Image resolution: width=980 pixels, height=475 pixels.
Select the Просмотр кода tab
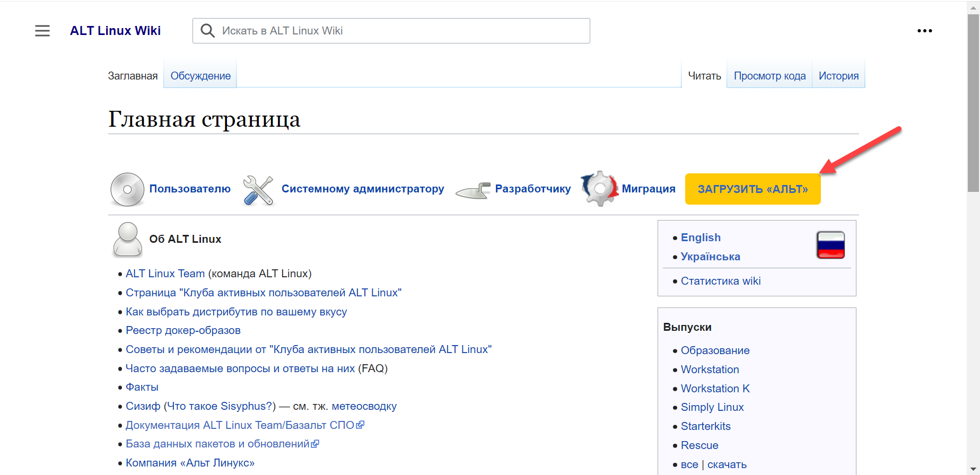[x=769, y=76]
